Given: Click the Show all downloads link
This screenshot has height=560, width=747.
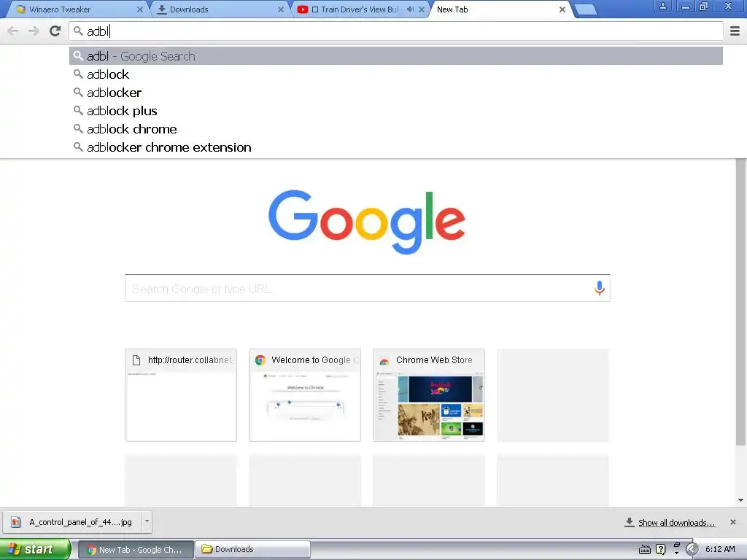Looking at the screenshot, I should coord(676,522).
